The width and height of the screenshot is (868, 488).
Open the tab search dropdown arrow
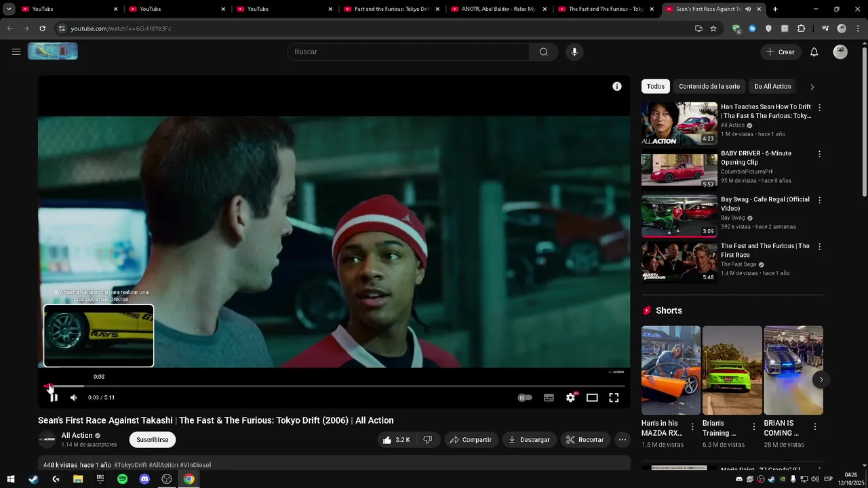click(9, 9)
